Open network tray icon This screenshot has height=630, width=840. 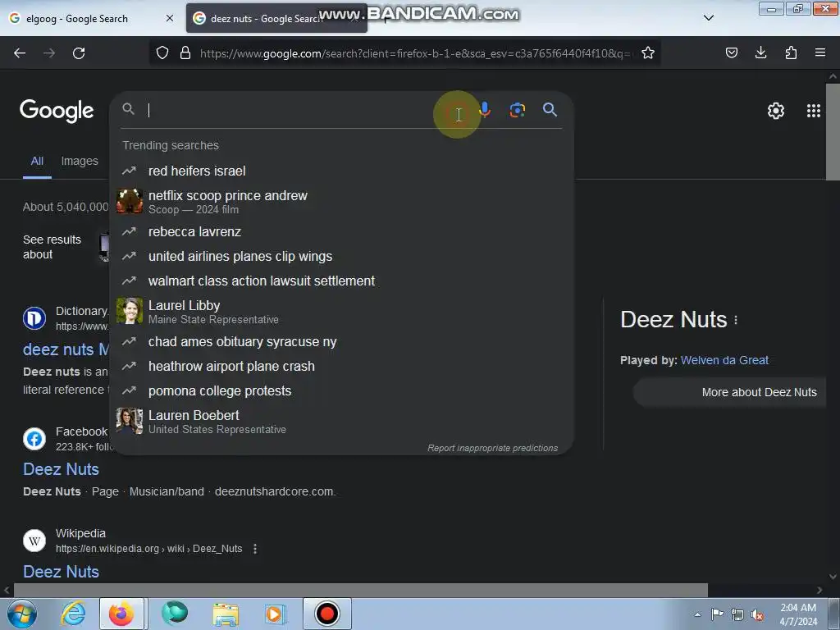(x=737, y=615)
